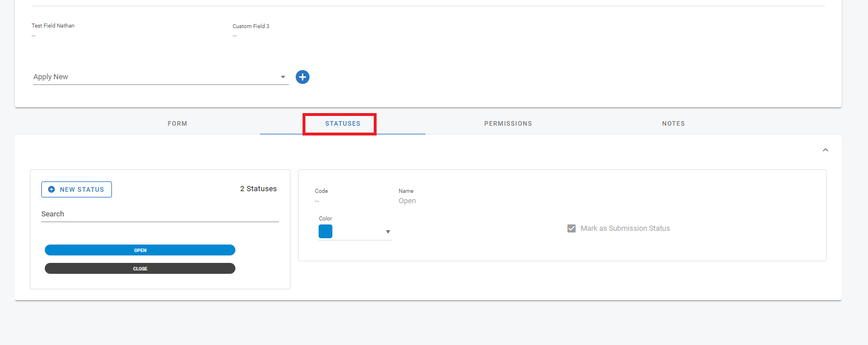
Task: Click the 2 Statuses count label
Action: [258, 189]
